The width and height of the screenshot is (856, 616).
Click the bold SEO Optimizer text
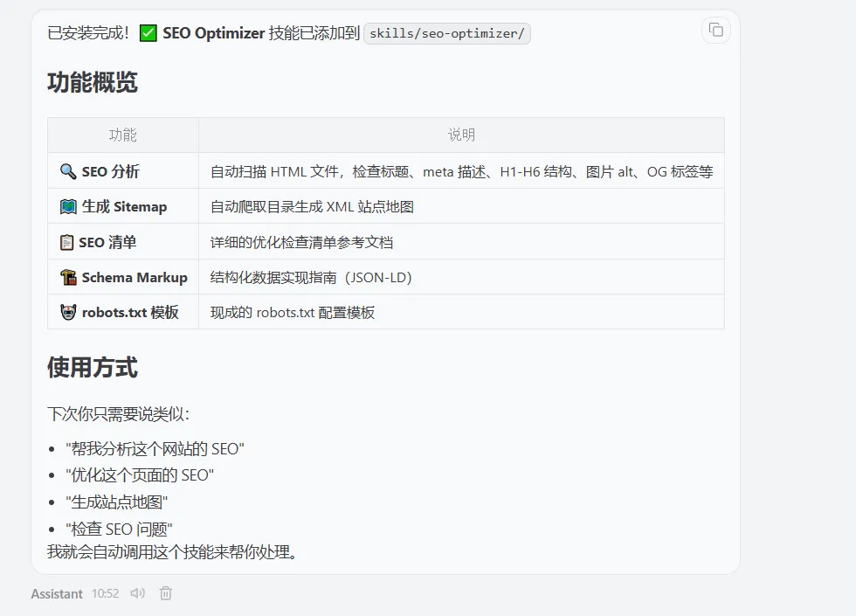tap(213, 33)
